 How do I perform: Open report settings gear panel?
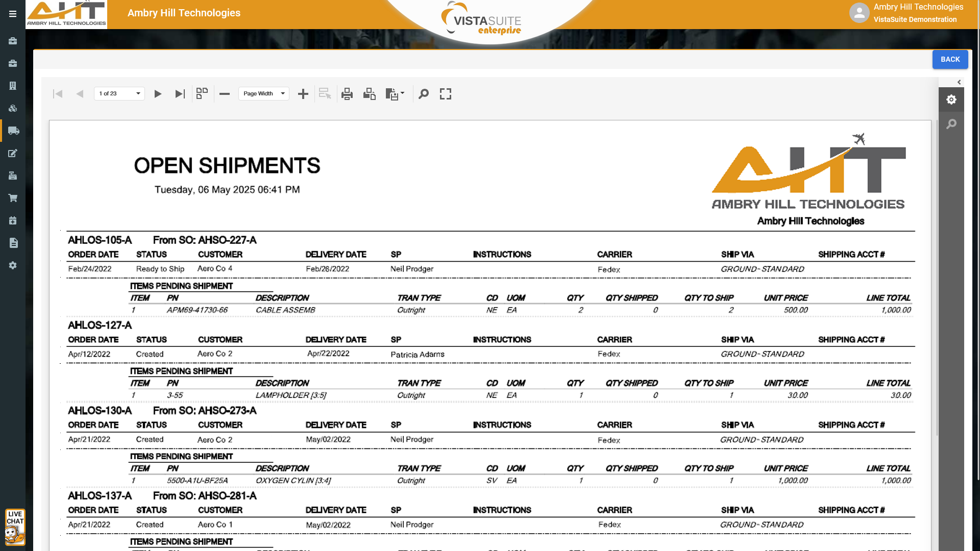(951, 99)
